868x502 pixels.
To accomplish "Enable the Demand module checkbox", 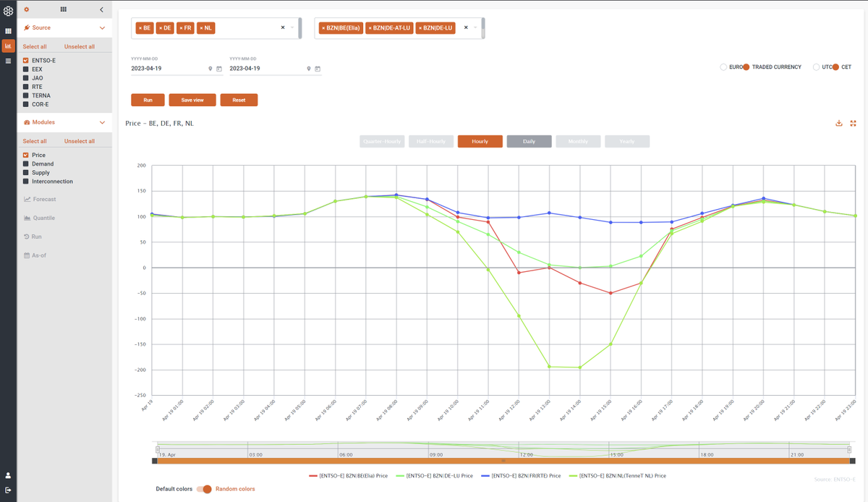I will (x=26, y=164).
